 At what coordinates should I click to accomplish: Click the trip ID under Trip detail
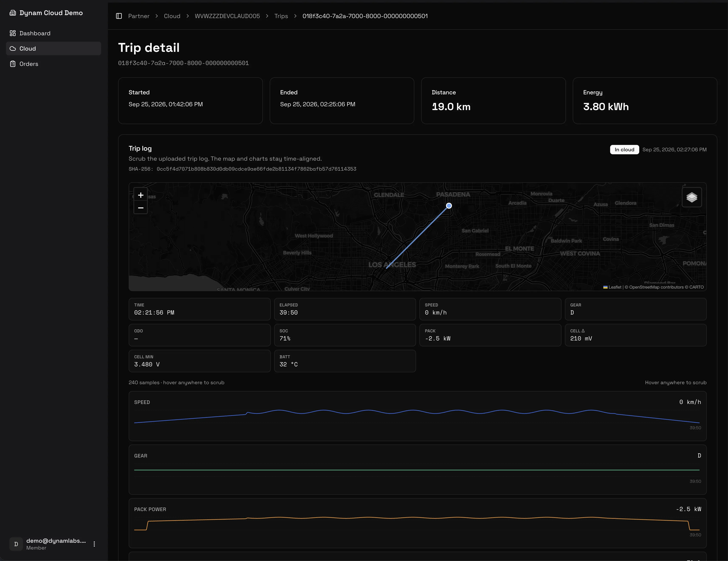pos(183,63)
